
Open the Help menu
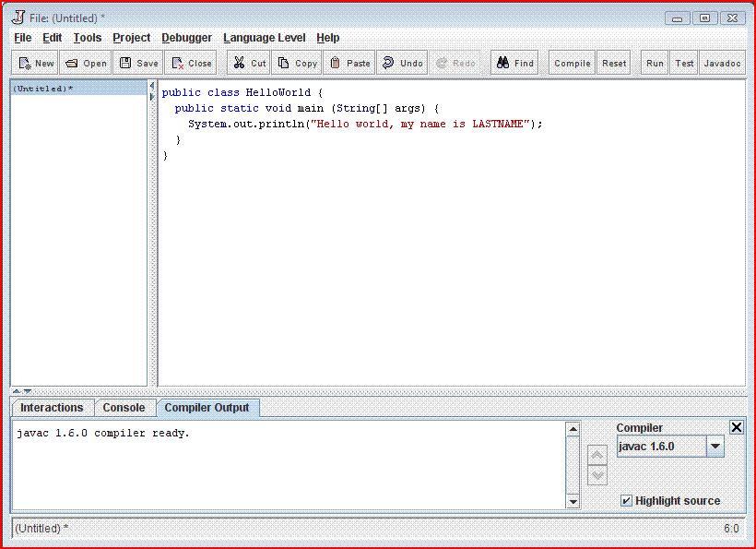(x=328, y=38)
